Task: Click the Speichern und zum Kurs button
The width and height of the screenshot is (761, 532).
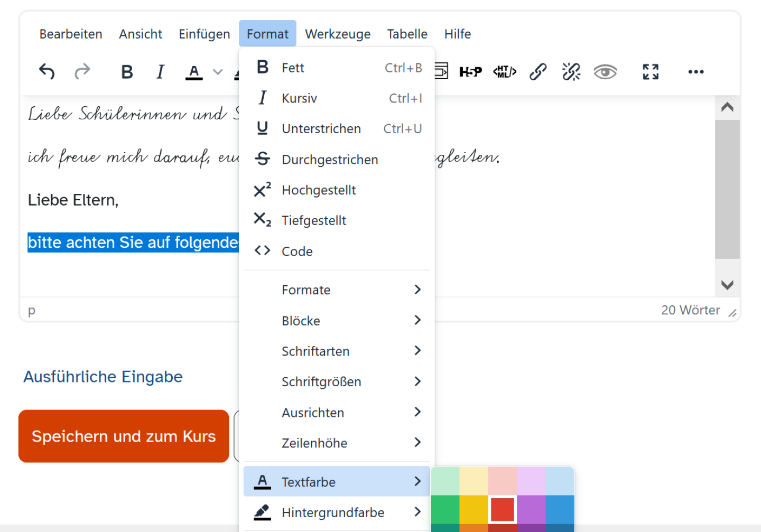Action: click(124, 436)
